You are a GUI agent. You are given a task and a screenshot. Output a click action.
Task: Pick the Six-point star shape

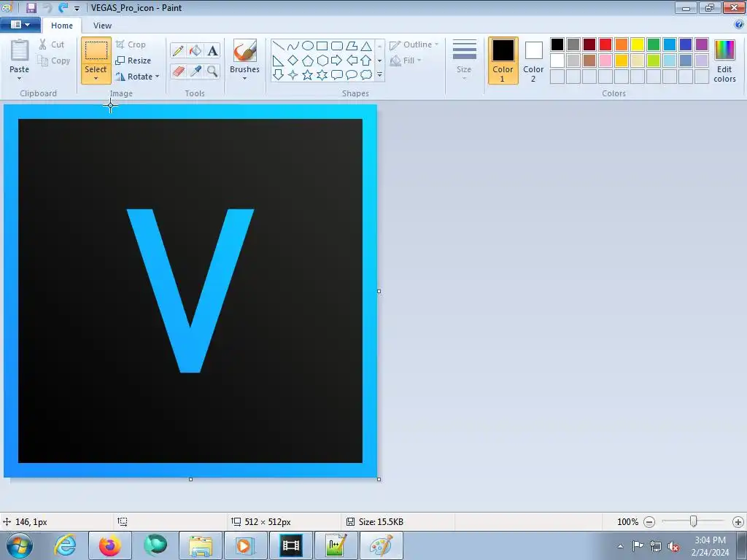pyautogui.click(x=322, y=75)
